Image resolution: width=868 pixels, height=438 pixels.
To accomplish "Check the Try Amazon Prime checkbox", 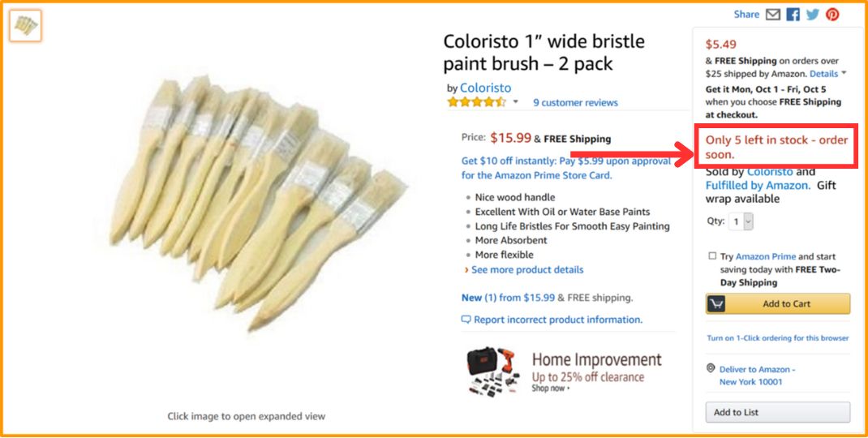I will tap(712, 255).
